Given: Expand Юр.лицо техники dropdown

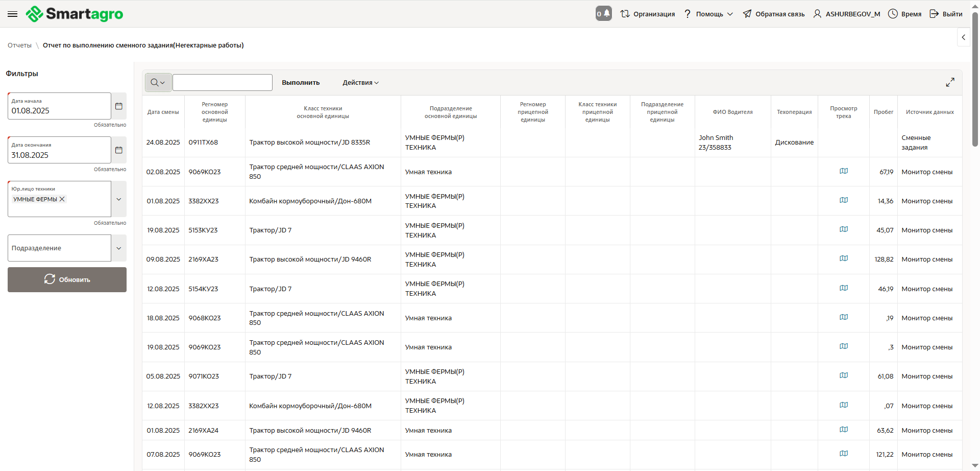Looking at the screenshot, I should tap(119, 199).
